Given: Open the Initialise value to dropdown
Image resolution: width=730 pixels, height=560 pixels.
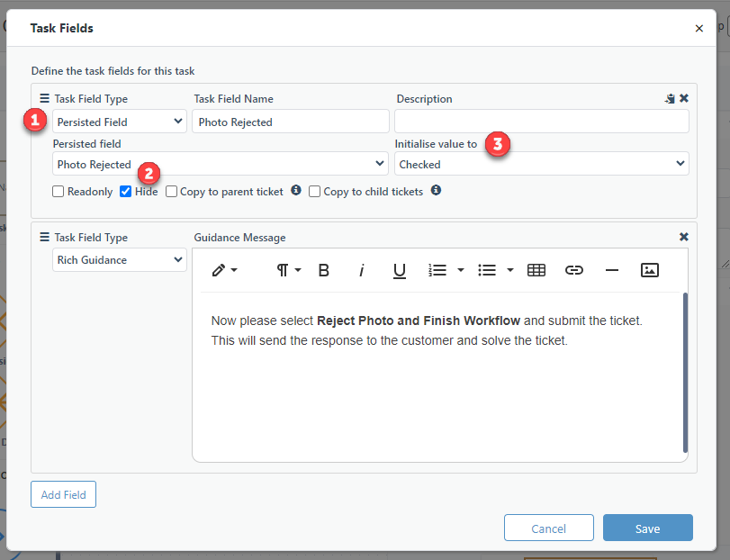Looking at the screenshot, I should pos(542,164).
